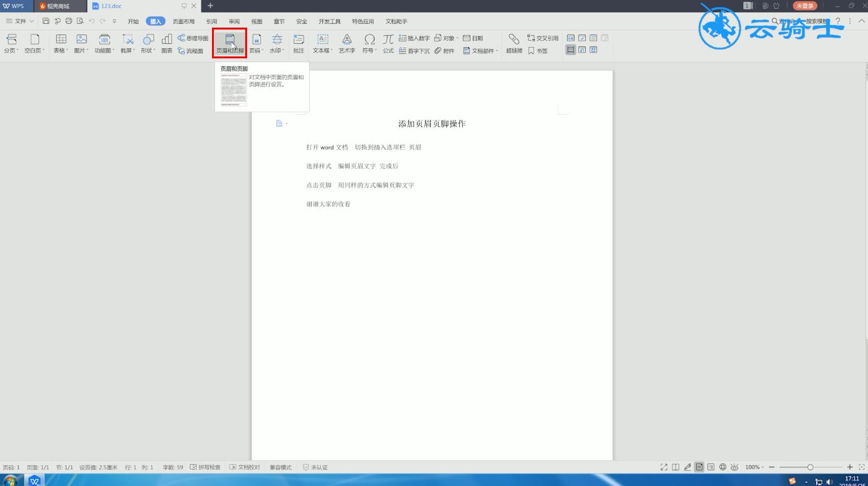This screenshot has width=868, height=486.
Task: Insert a 公式 formula
Action: (388, 43)
